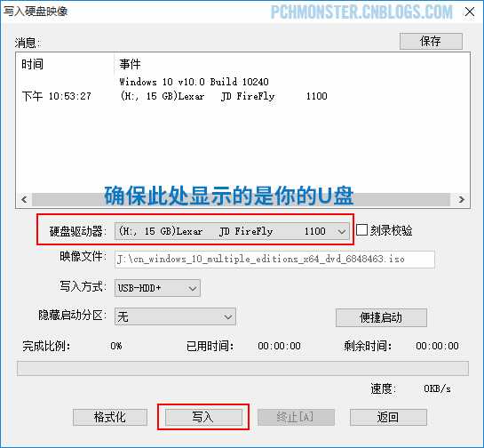Click the 隐藏启动分区 label
The height and width of the screenshot is (448, 484).
(72, 316)
